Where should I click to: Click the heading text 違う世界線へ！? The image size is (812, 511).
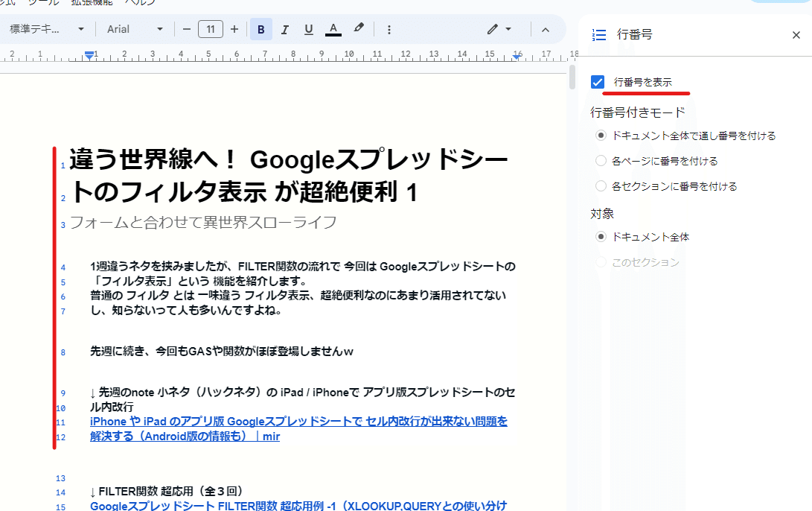(x=154, y=159)
